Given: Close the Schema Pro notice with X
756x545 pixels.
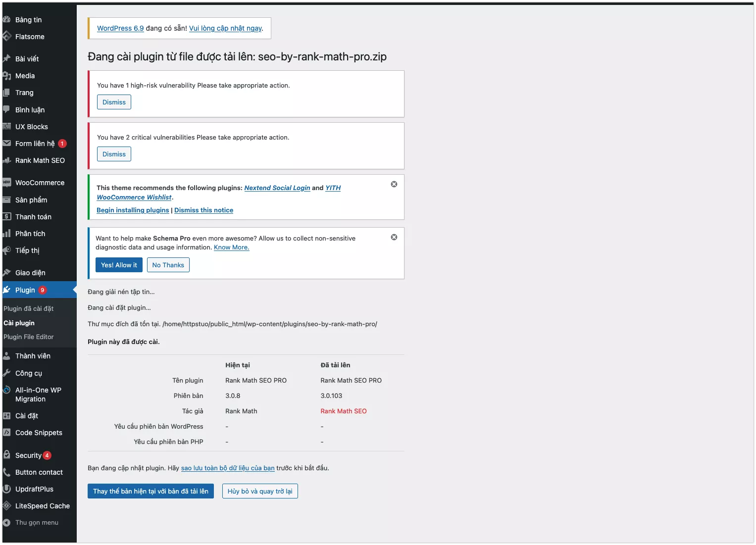Looking at the screenshot, I should (x=394, y=237).
